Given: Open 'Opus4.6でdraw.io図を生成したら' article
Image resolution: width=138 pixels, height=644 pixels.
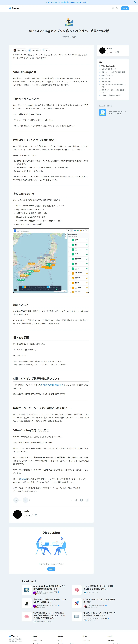Looking at the screenshot, I should coord(49,588).
